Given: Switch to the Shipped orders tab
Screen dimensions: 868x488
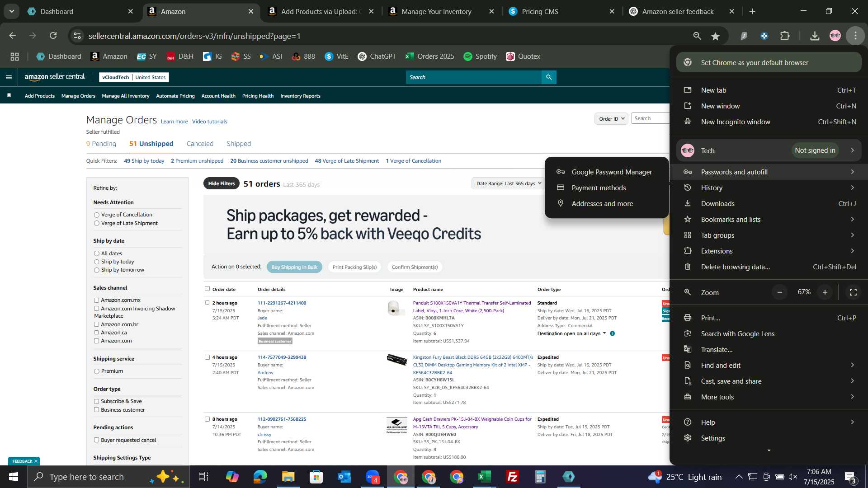Looking at the screenshot, I should coord(239,144).
